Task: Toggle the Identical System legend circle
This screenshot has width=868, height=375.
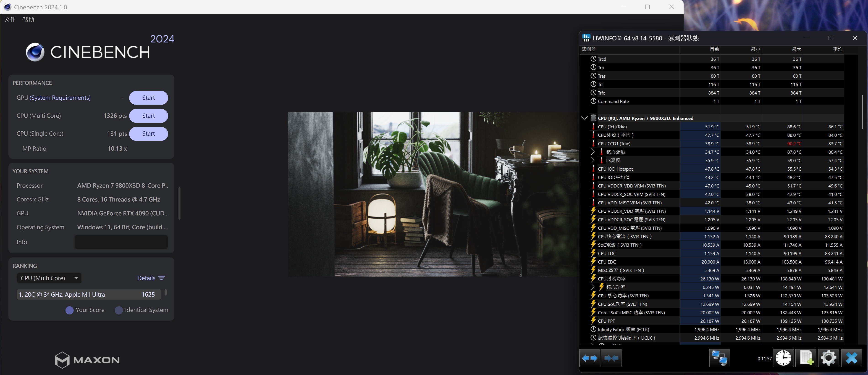Action: pos(119,310)
